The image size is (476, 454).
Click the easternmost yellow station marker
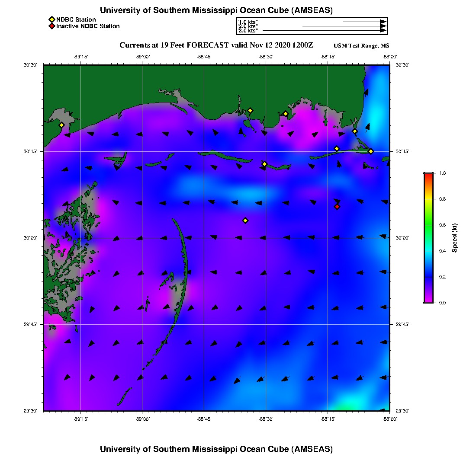tap(371, 151)
